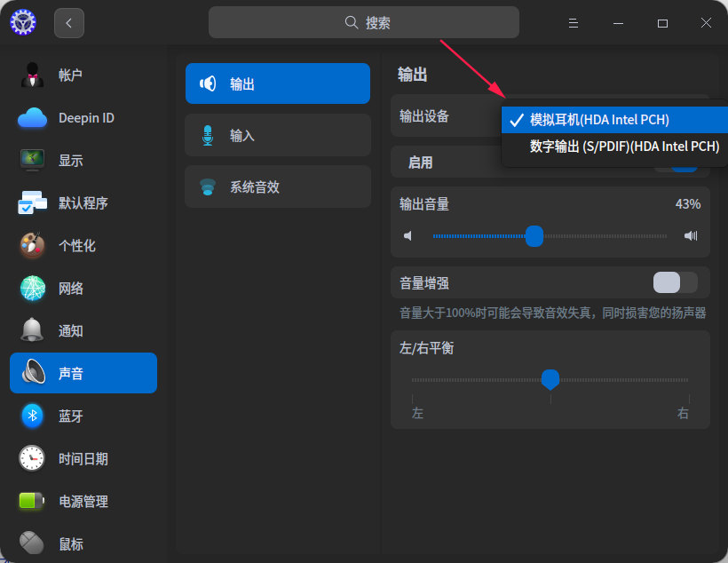
Task: Open 鼠标 mouse settings icon
Action: point(32,543)
